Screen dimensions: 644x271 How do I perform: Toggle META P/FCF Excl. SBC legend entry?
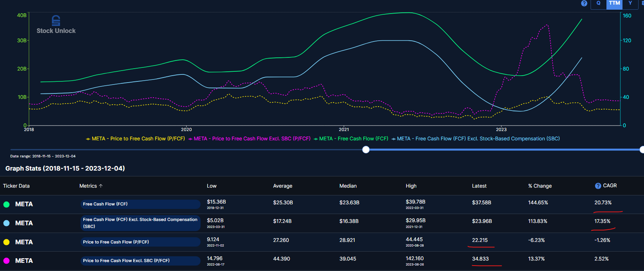pyautogui.click(x=249, y=138)
